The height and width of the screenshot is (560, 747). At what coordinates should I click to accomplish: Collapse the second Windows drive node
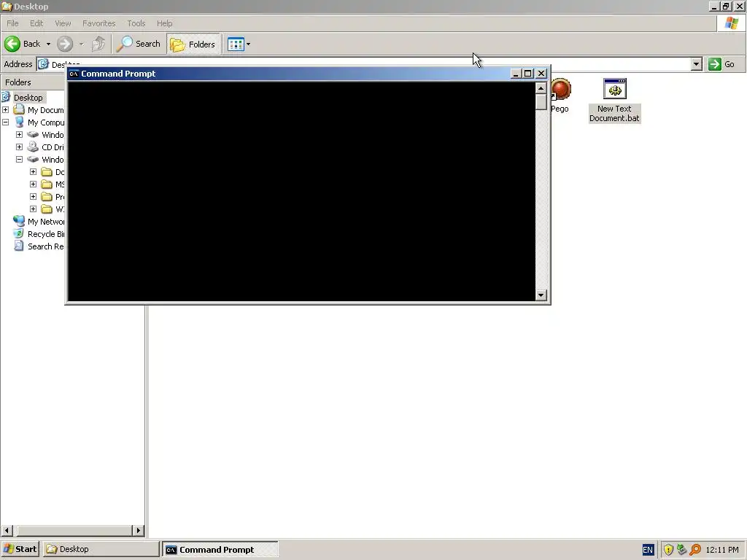coord(20,159)
